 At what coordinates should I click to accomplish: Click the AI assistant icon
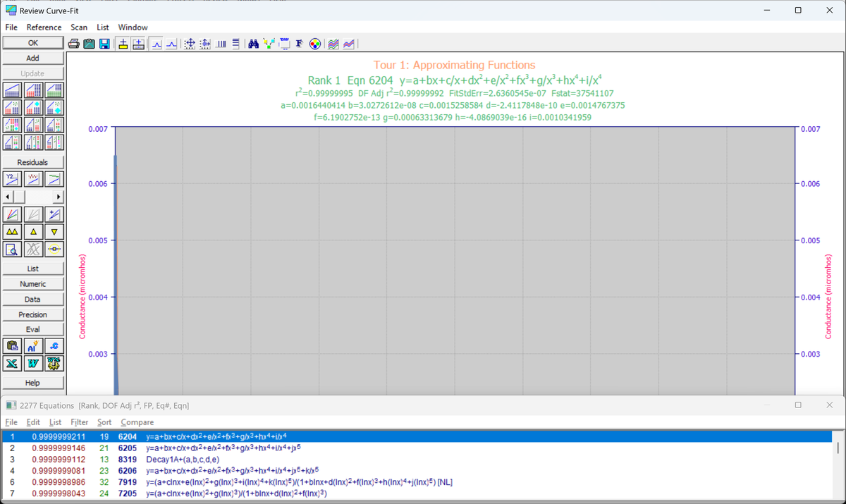33,345
